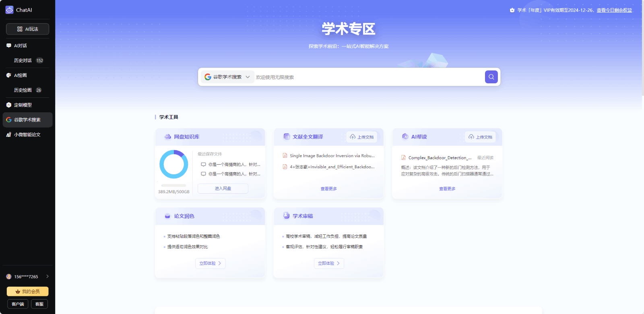Screen dimensions: 644x314
Task: Expand the 156****7265 account chevron
Action: pyautogui.click(x=47, y=277)
